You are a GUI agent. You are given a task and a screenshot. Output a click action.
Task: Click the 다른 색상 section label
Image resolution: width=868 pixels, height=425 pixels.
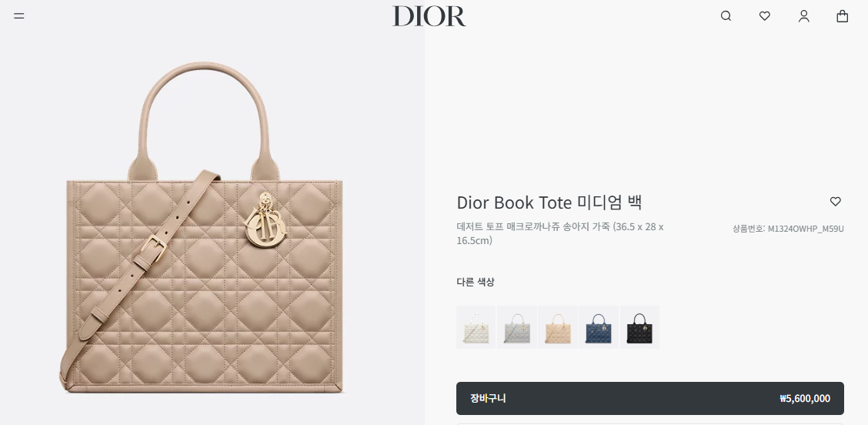(476, 282)
